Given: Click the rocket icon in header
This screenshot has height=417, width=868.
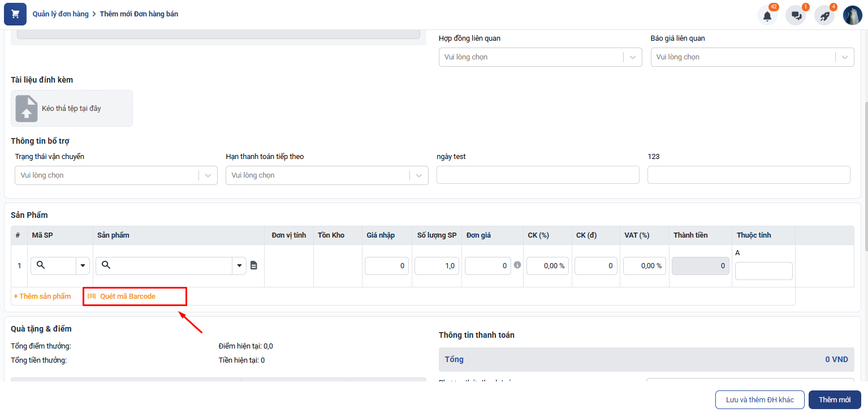Looking at the screenshot, I should click(x=824, y=16).
